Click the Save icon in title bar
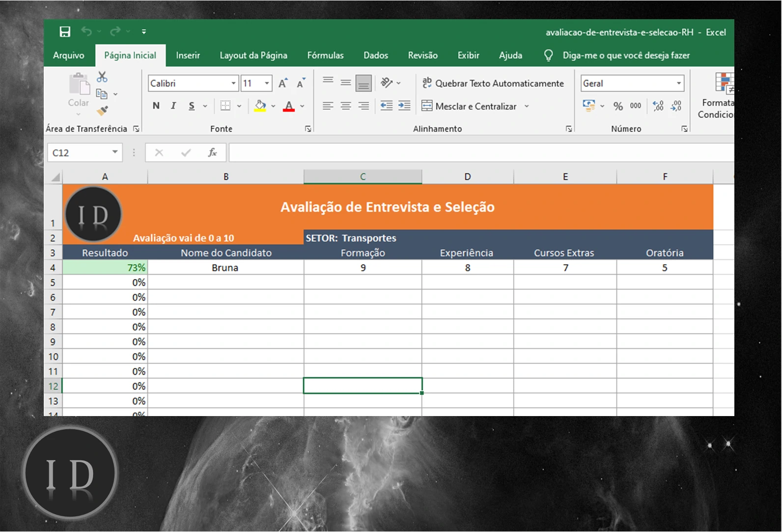Screen dimensions: 782x532 coord(65,32)
